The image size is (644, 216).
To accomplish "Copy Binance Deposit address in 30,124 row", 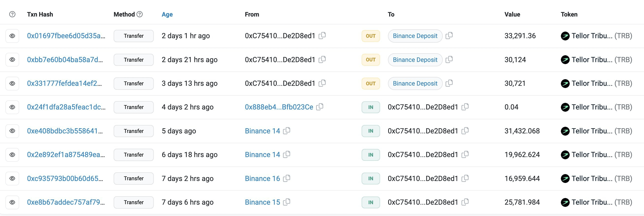I will click(449, 59).
